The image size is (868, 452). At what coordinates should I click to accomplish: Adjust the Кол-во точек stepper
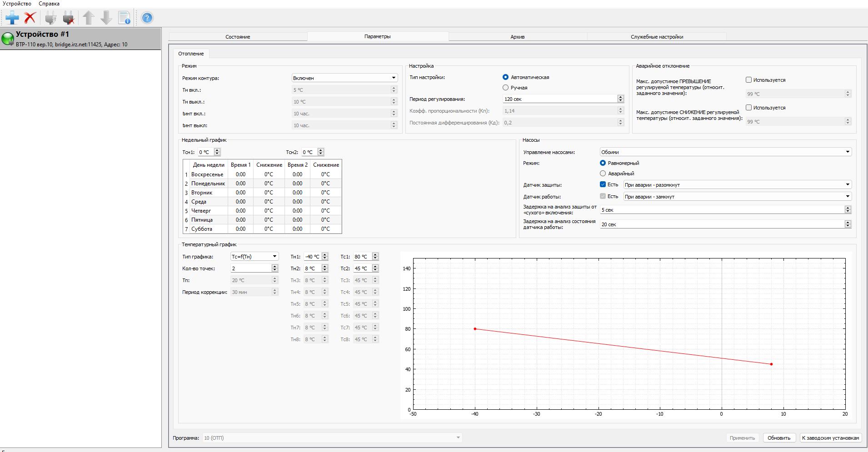point(274,268)
